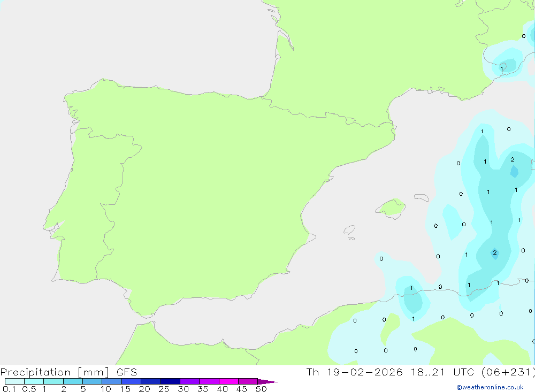The width and height of the screenshot is (535, 392).
Task: Click the 1–2 mm legend color box
Action: coord(53,381)
